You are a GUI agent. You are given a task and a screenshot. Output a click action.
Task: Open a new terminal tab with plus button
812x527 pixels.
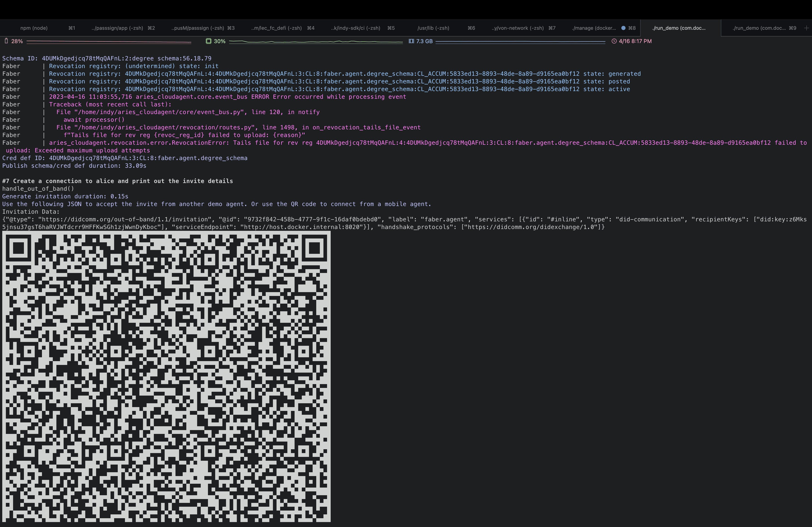[806, 28]
